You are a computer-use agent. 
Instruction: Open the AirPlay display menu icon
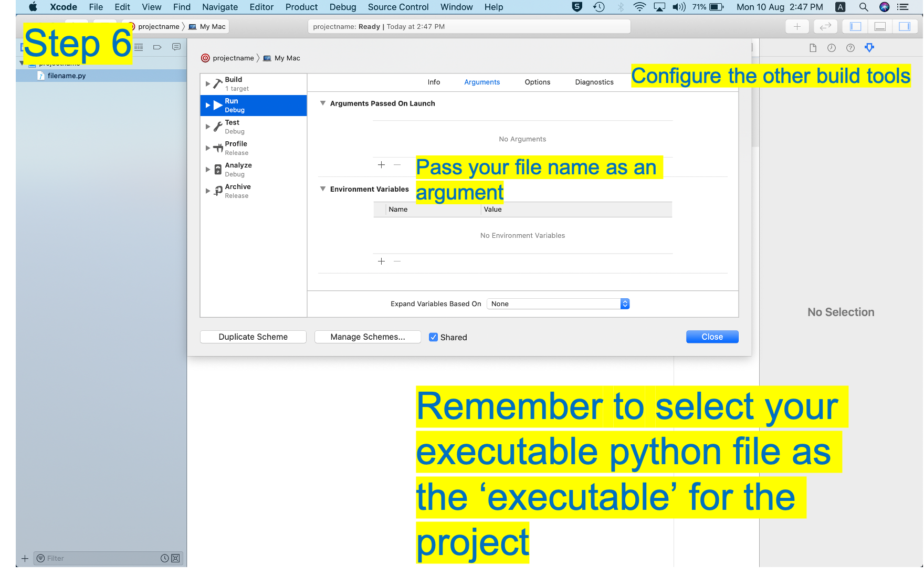click(x=659, y=7)
